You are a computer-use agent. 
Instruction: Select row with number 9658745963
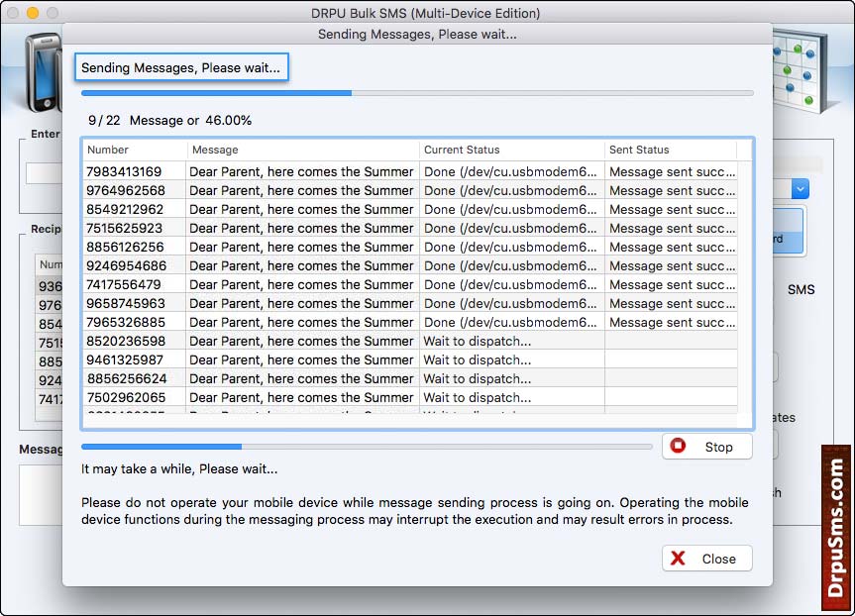[x=410, y=303]
